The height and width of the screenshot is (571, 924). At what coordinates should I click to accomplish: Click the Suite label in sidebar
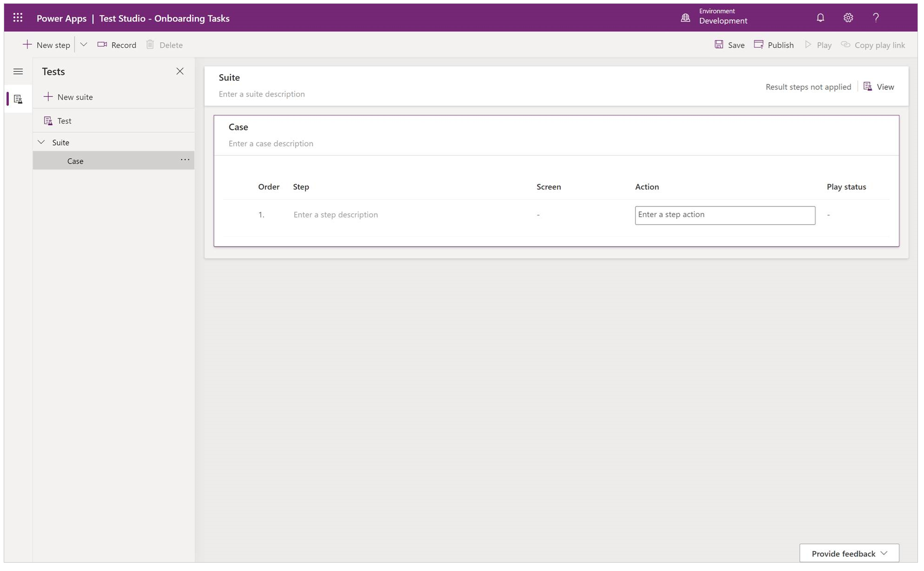61,142
